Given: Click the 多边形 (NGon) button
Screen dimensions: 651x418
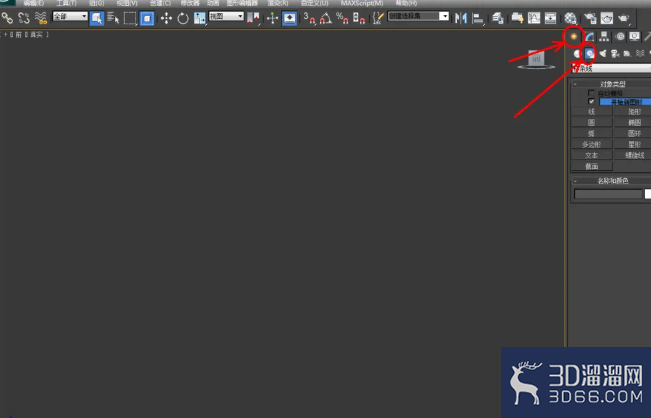Looking at the screenshot, I should [592, 144].
